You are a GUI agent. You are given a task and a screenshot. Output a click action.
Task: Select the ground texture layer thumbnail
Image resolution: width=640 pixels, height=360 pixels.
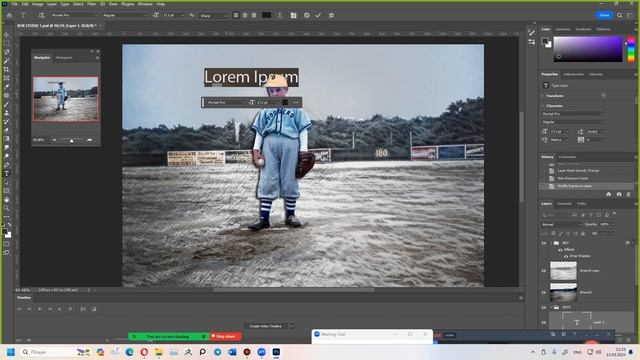(x=563, y=271)
